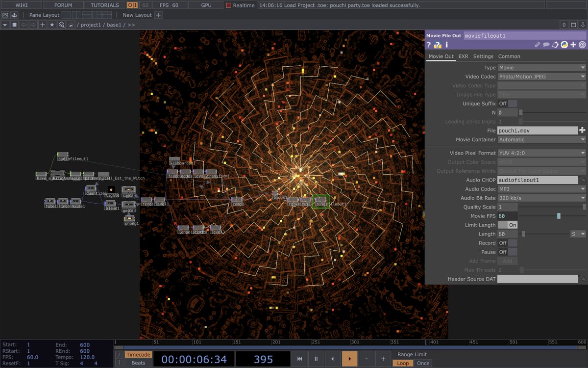Adjust the Movie FPS slider handle
Screen dimensions: 588x368
[559, 216]
